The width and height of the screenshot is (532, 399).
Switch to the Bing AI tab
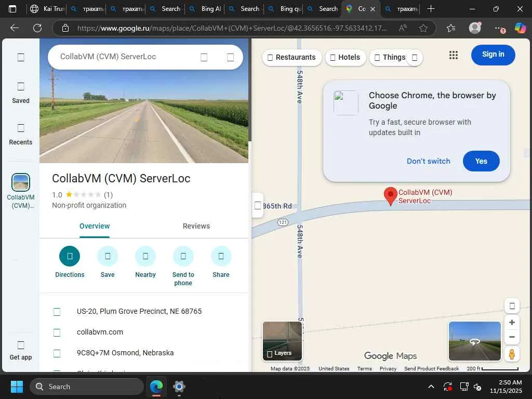pyautogui.click(x=206, y=9)
